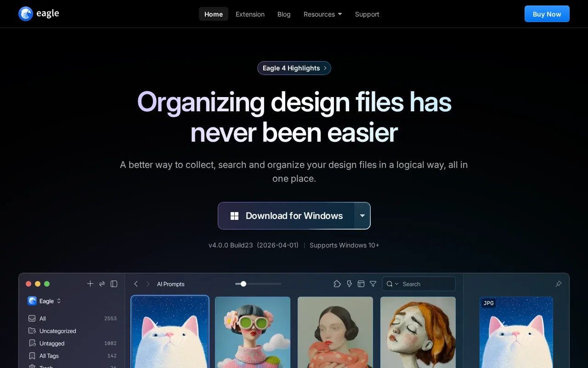588x368 pixels.
Task: Click the AI Prompts folder title
Action: point(170,284)
